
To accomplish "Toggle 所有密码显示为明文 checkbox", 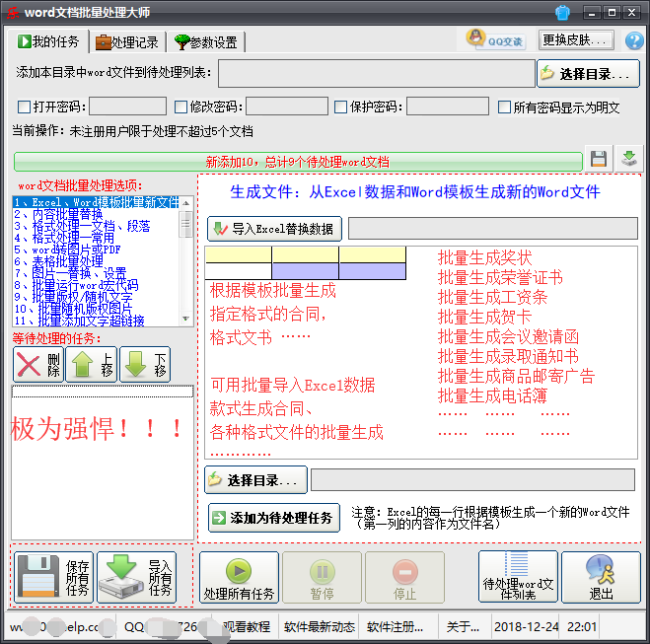I will tap(504, 107).
